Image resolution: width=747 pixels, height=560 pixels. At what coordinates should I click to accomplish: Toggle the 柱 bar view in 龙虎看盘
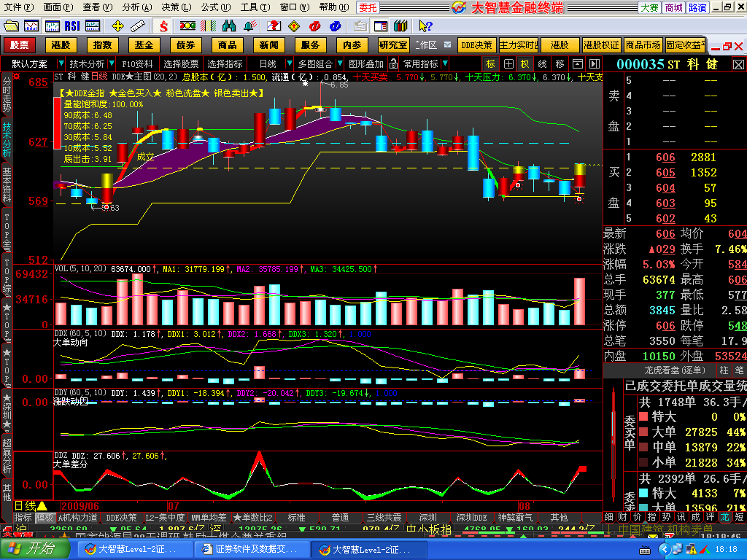click(x=724, y=370)
